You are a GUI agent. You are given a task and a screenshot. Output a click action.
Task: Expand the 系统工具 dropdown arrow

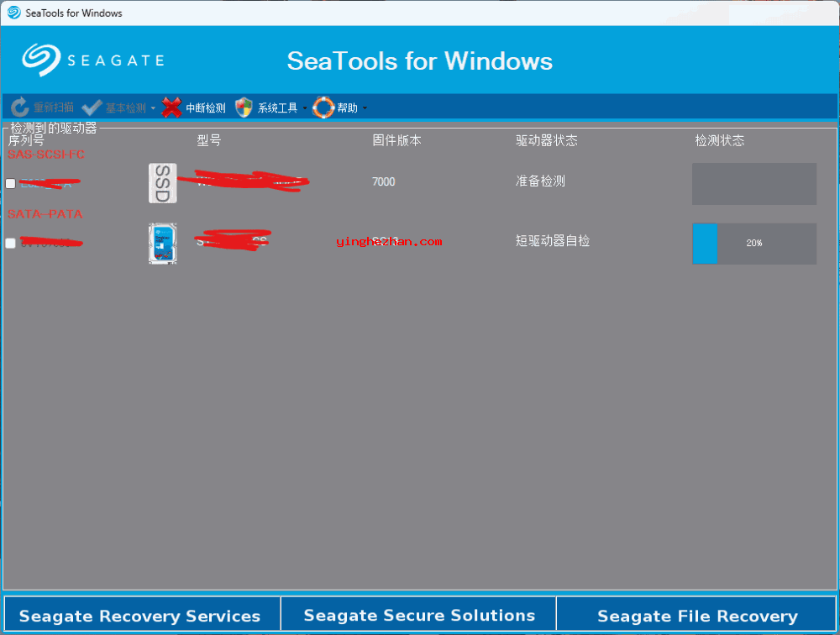tap(304, 108)
